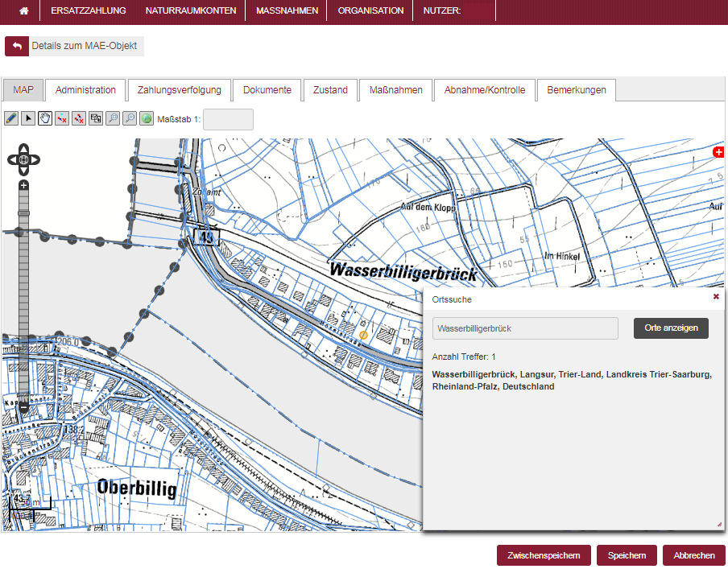Click the map zoom level slider track
Viewport: 728px width, 573px height.
pos(24,306)
